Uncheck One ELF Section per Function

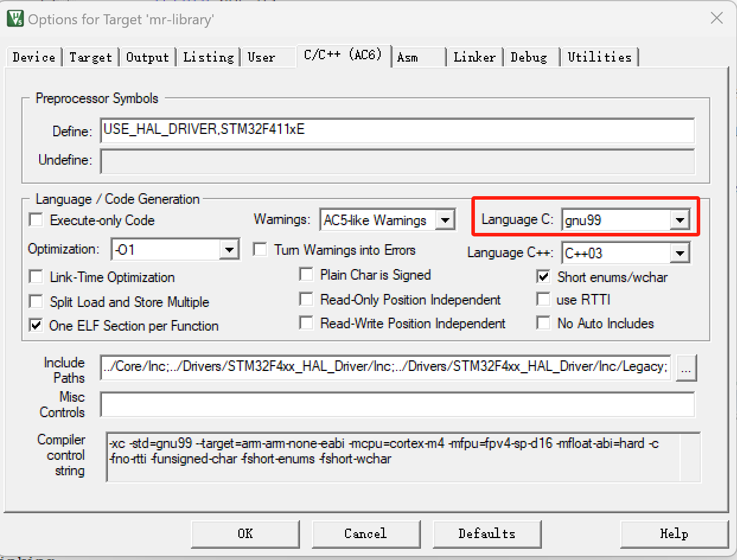pos(36,325)
